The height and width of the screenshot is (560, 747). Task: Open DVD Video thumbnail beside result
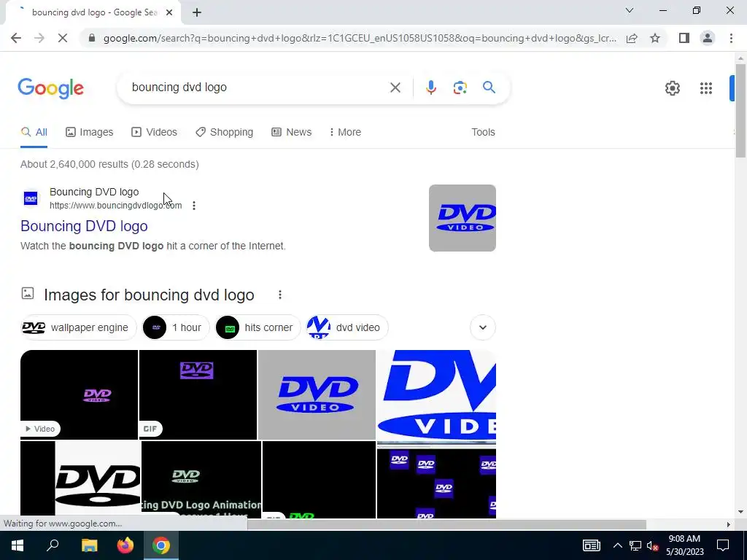click(462, 218)
